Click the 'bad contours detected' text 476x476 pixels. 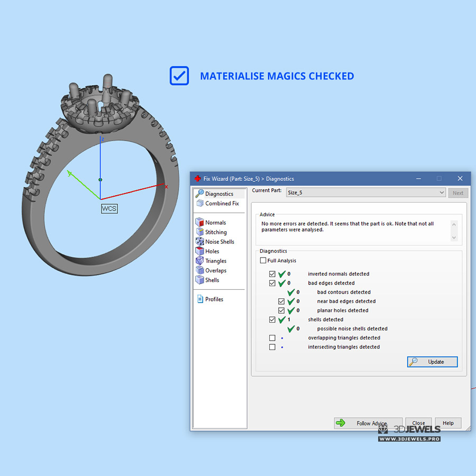coord(344,292)
